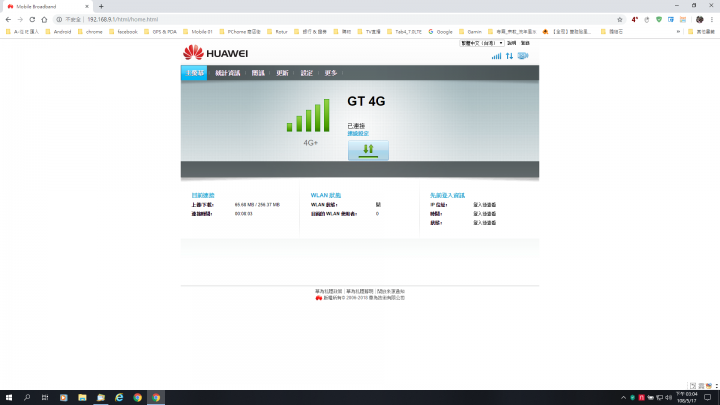Click the 開放來源通知 open source footer link
The width and height of the screenshot is (720, 405).
(391, 292)
